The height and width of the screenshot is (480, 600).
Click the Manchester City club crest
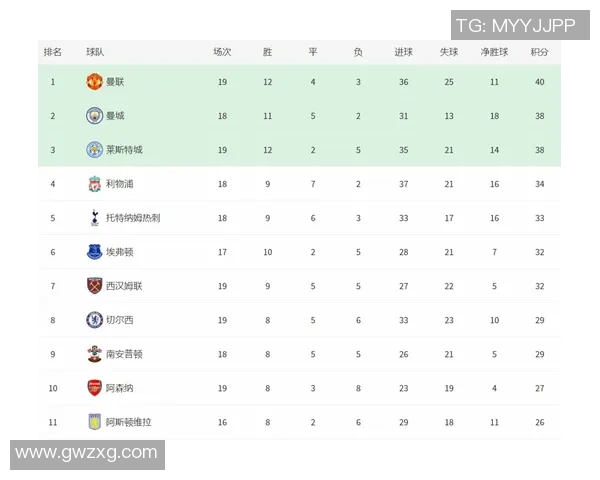(95, 116)
